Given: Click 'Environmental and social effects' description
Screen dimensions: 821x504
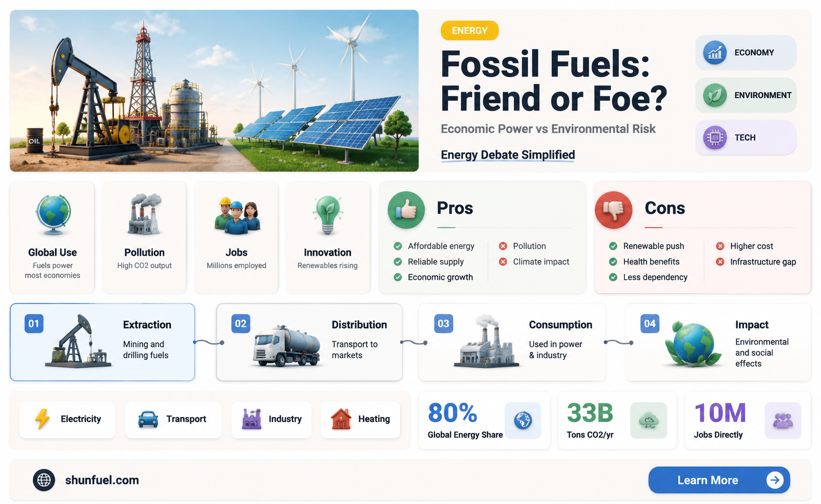Looking at the screenshot, I should (762, 353).
